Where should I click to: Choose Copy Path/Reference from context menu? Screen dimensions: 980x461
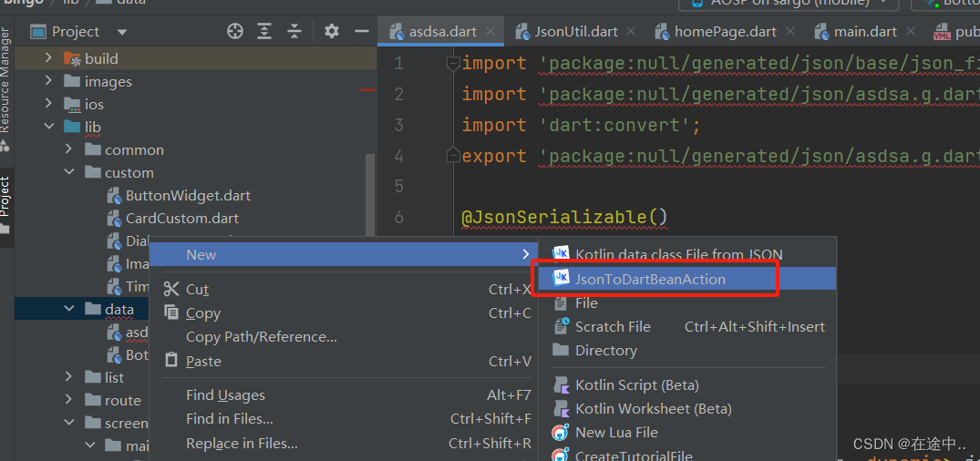(x=346, y=337)
